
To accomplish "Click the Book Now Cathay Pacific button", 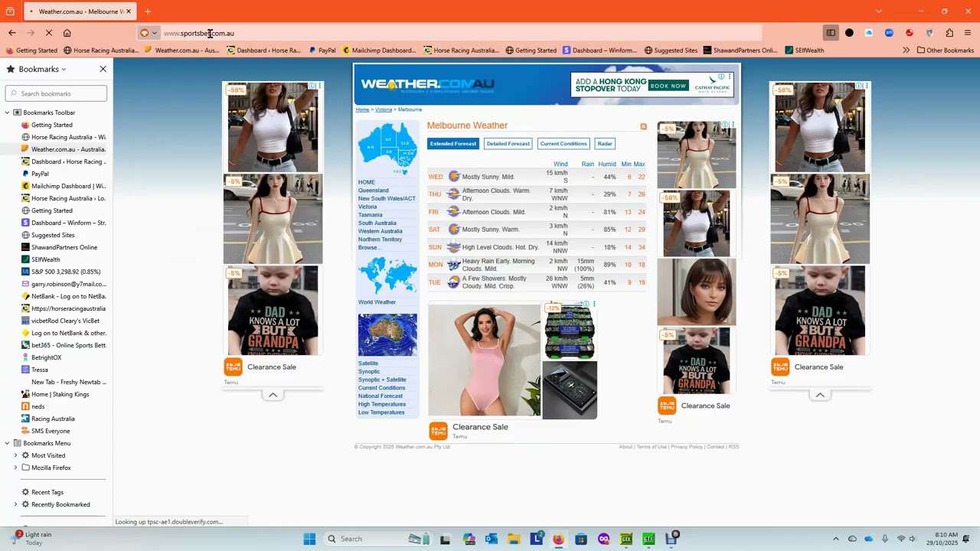I will [668, 86].
